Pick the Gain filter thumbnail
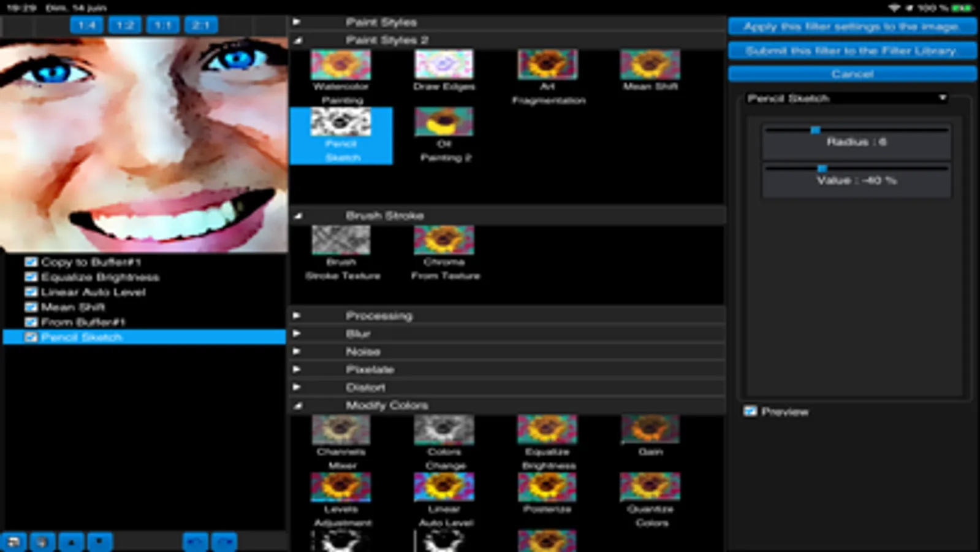The width and height of the screenshot is (980, 552). [650, 429]
